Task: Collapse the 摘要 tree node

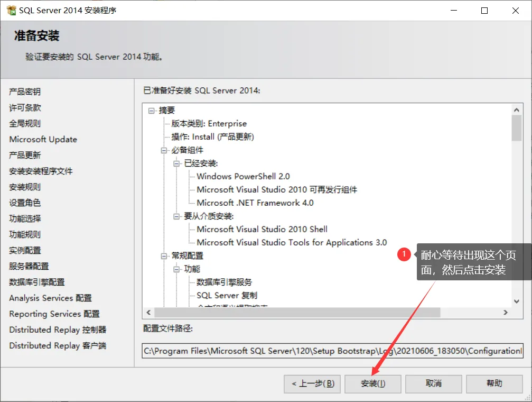Action: (151, 111)
